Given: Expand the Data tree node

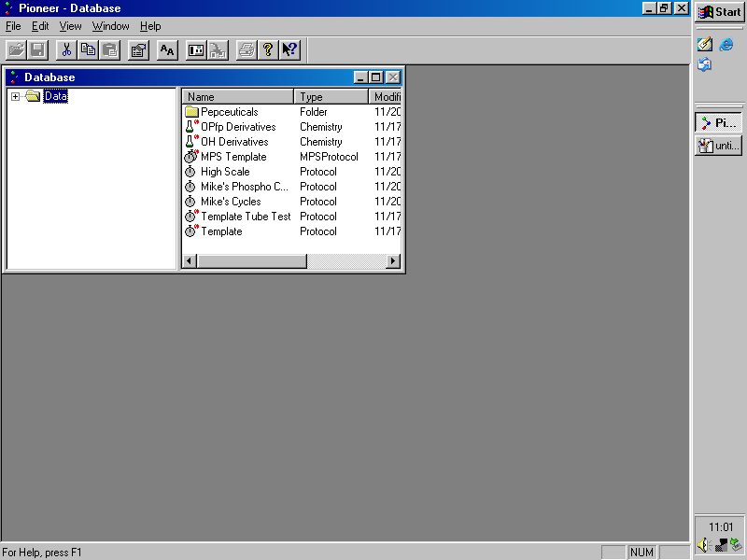Looking at the screenshot, I should [14, 95].
